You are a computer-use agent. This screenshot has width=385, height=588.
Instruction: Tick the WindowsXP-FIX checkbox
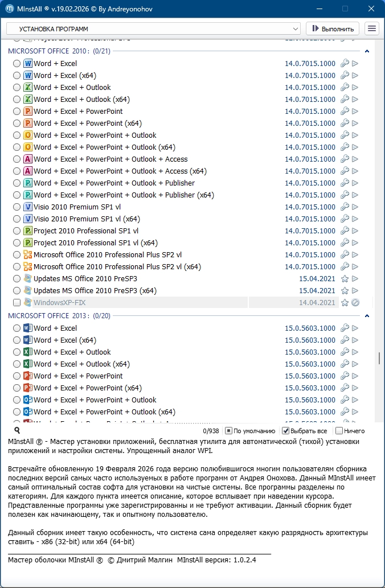tap(17, 303)
